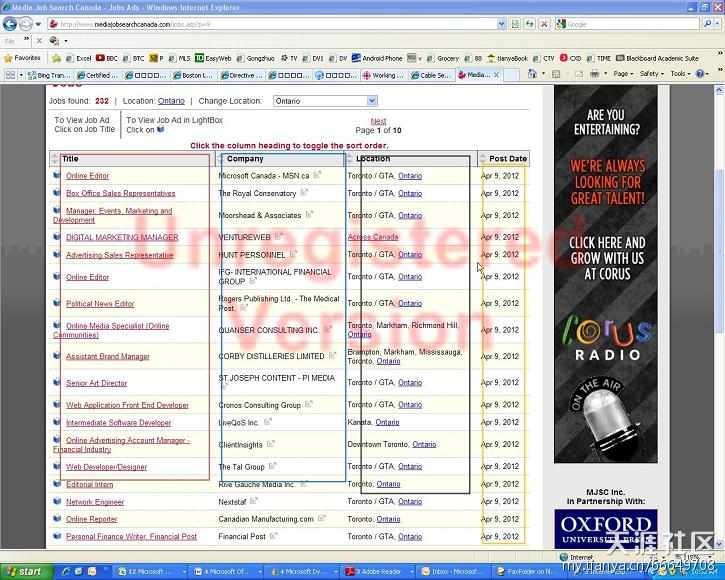The height and width of the screenshot is (580, 725).
Task: Open the address bar history dropdown arrow
Action: pyautogui.click(x=501, y=24)
